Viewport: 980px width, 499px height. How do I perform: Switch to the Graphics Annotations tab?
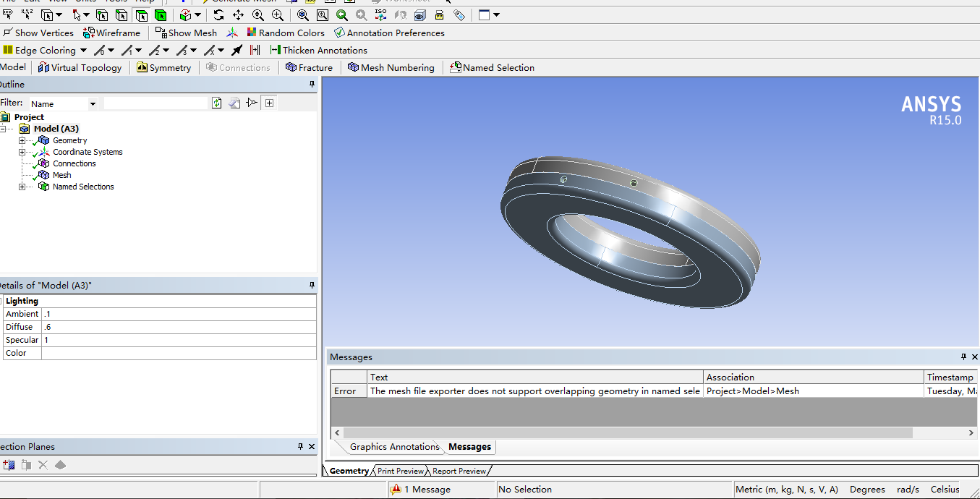pyautogui.click(x=393, y=447)
